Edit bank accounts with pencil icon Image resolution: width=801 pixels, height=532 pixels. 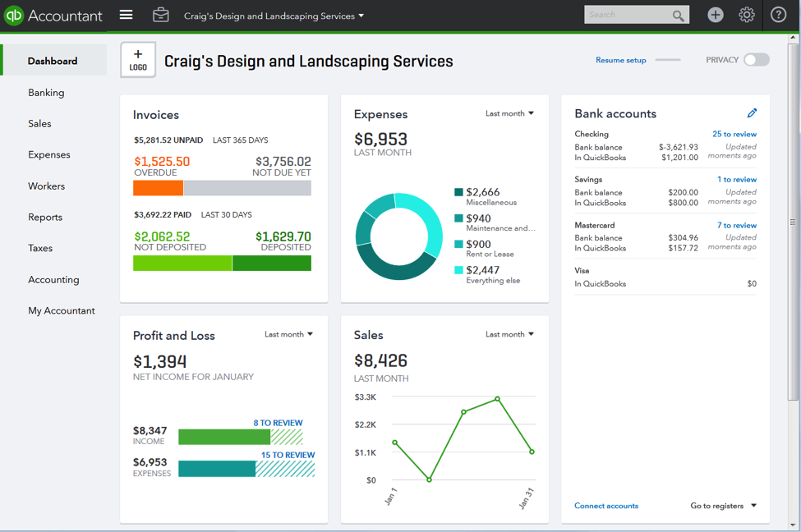pyautogui.click(x=752, y=113)
